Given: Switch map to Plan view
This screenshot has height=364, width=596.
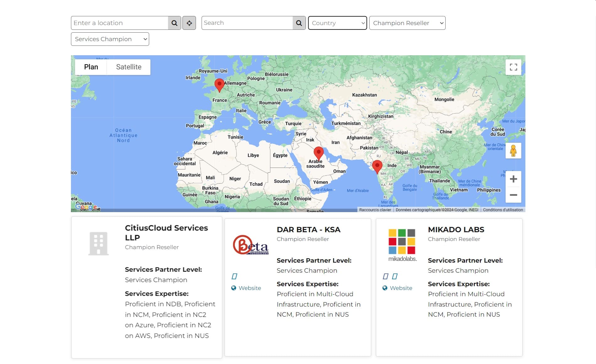Looking at the screenshot, I should [x=91, y=67].
